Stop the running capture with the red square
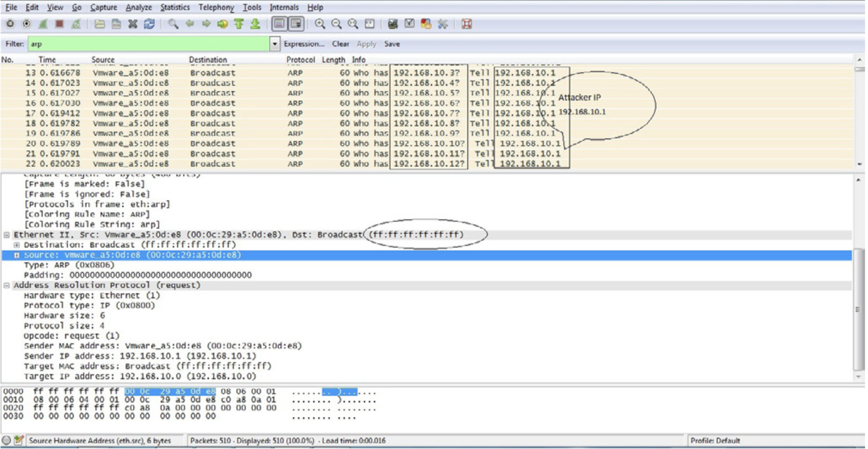Screen dimensions: 868x449 click(x=59, y=24)
